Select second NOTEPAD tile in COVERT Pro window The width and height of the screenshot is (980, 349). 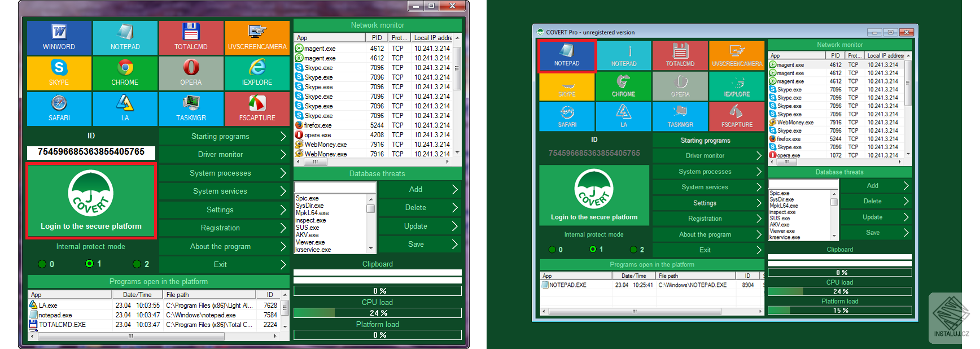coord(624,55)
